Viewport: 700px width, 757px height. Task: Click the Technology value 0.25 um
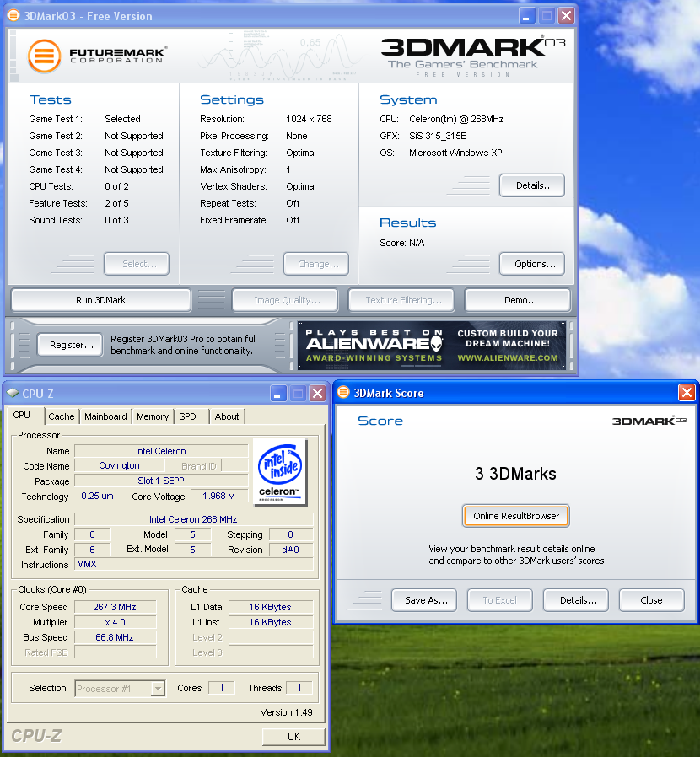click(97, 496)
